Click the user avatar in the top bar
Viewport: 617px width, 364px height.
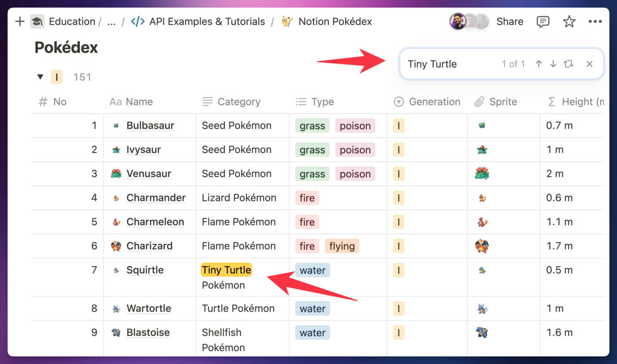(x=458, y=21)
